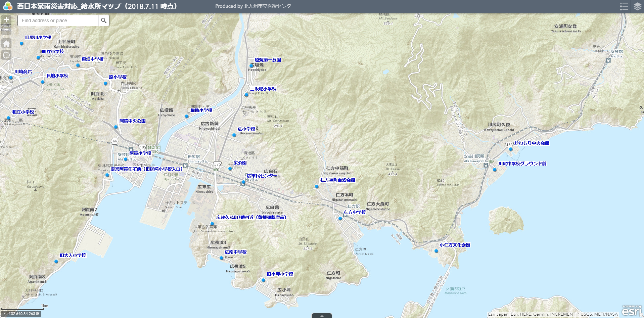
Task: Select the 塩焼第一公園 marker dot
Action: tap(251, 66)
